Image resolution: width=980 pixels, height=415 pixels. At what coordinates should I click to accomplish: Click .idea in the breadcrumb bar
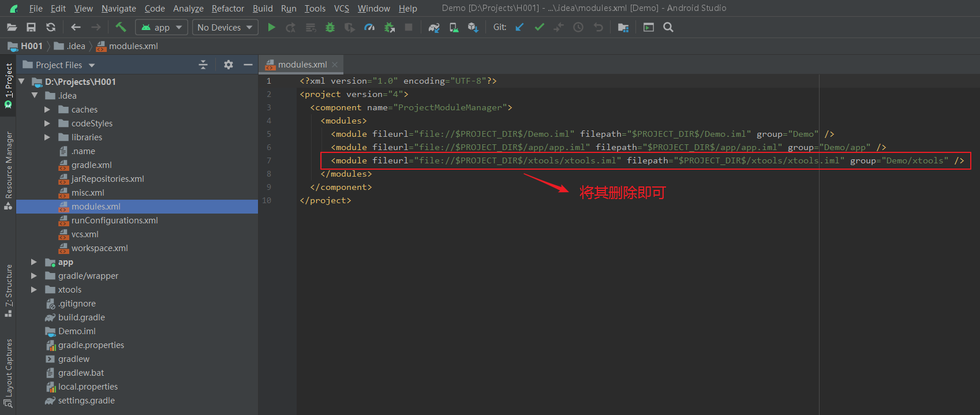(x=70, y=46)
